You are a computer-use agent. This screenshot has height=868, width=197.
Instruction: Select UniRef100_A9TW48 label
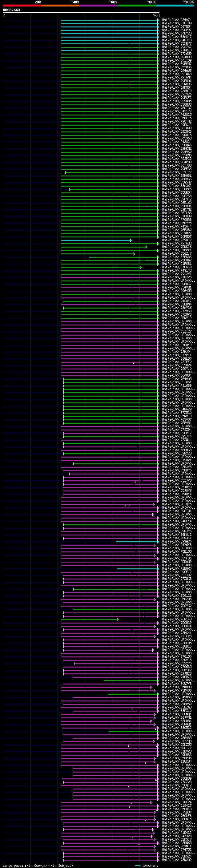point(176,74)
